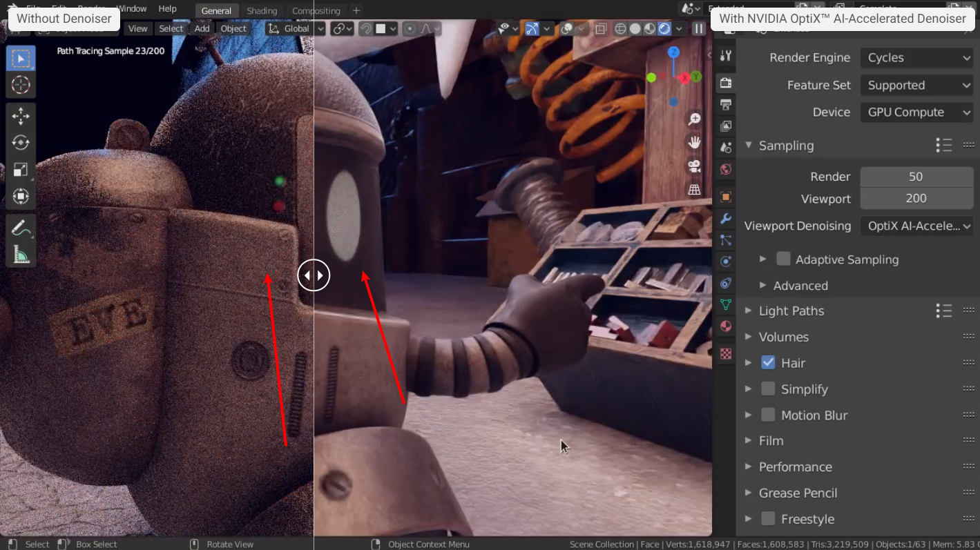
Task: Open the Window menu
Action: [132, 8]
